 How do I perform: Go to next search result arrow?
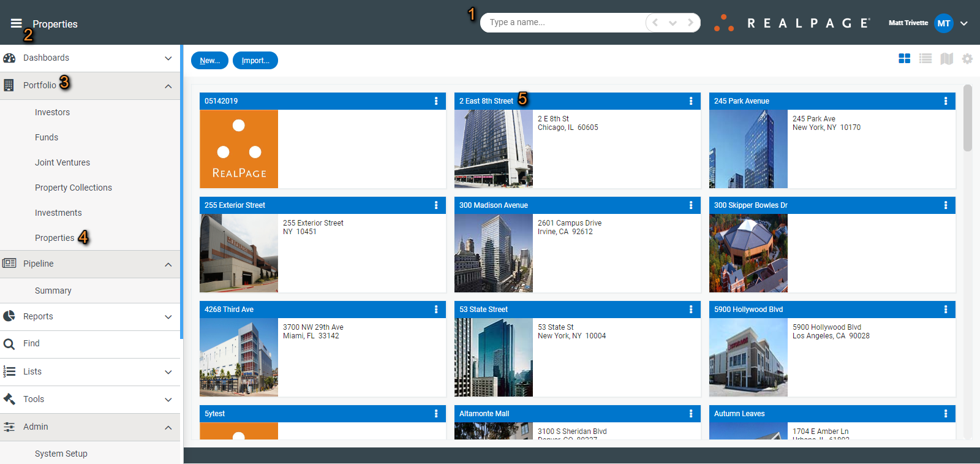(x=690, y=23)
